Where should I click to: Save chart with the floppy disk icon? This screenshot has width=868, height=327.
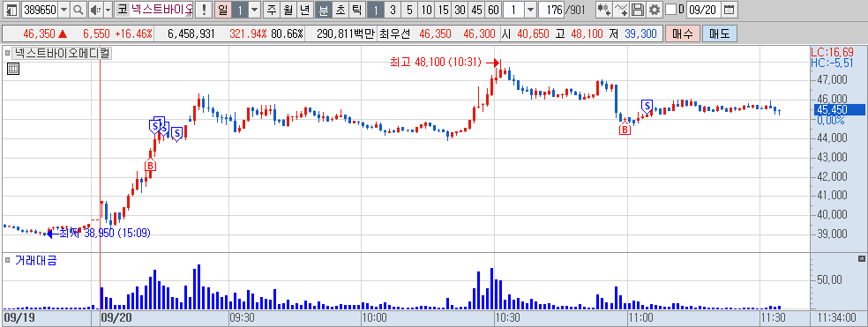click(639, 10)
